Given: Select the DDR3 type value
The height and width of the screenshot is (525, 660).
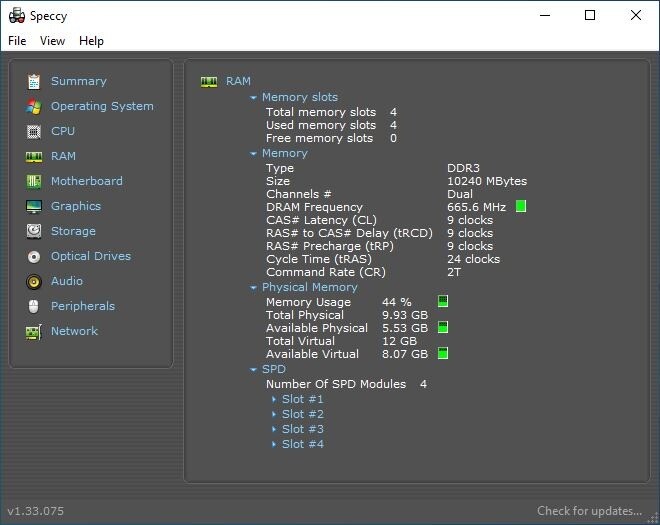Looking at the screenshot, I should (x=463, y=168).
